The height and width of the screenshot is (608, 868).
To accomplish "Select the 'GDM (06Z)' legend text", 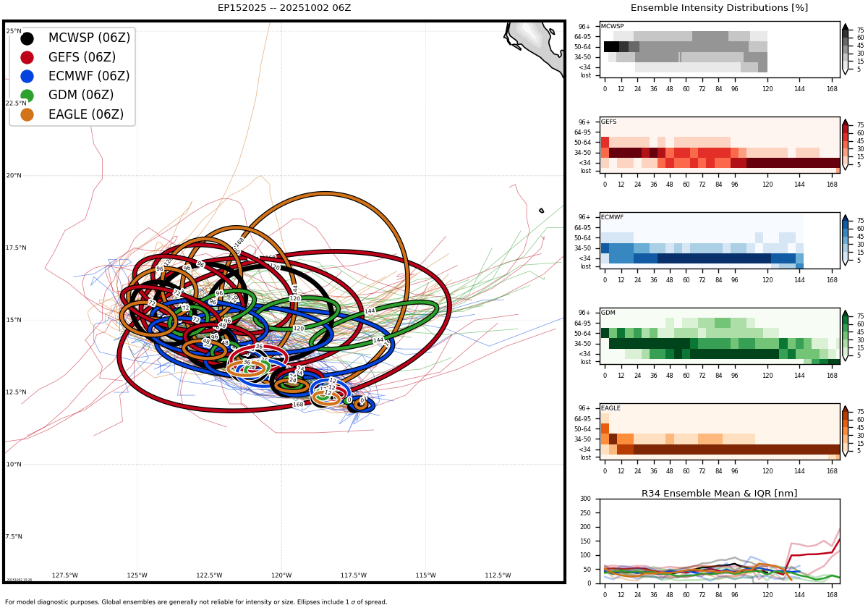I will click(x=81, y=96).
